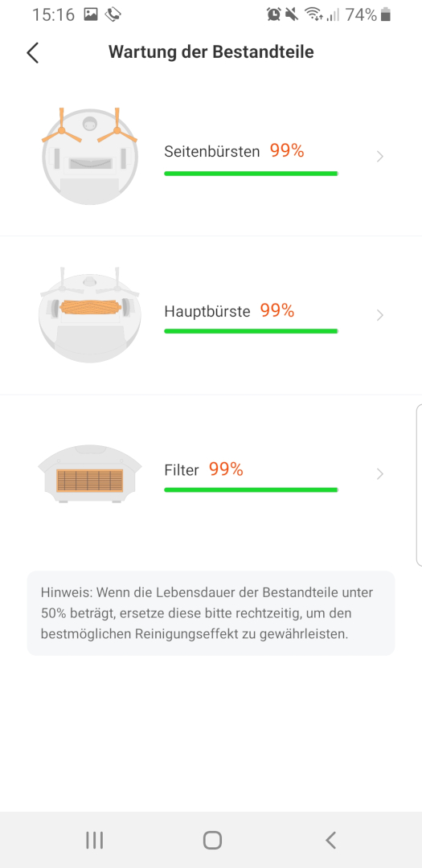Open Hauptbürste details via chevron
This screenshot has width=422, height=868.
coord(380,316)
